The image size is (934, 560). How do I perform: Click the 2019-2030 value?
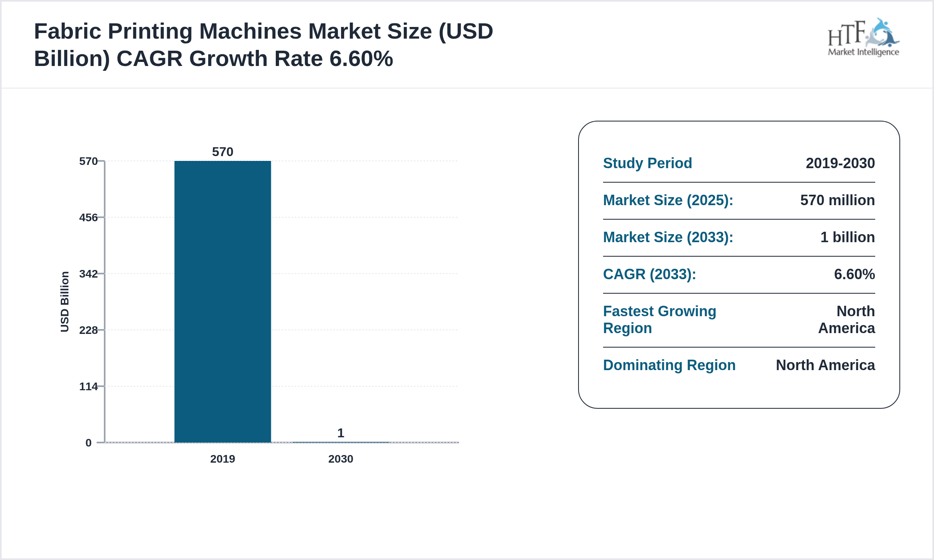pos(840,163)
